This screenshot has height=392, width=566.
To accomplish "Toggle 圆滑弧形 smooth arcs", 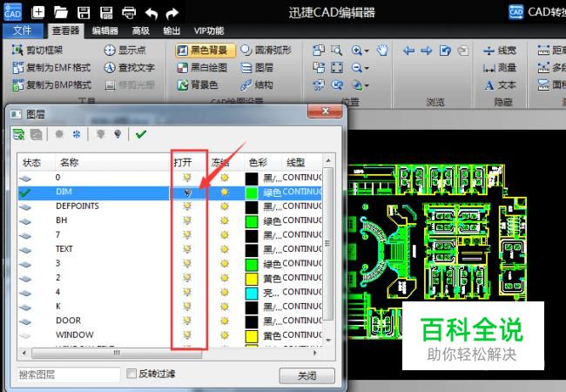I will pyautogui.click(x=266, y=51).
